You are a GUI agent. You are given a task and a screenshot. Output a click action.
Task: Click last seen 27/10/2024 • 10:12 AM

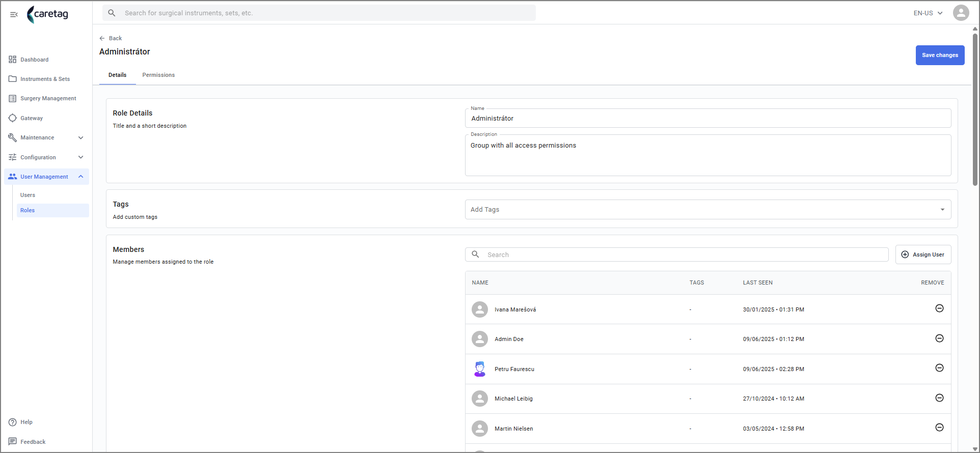pos(773,399)
